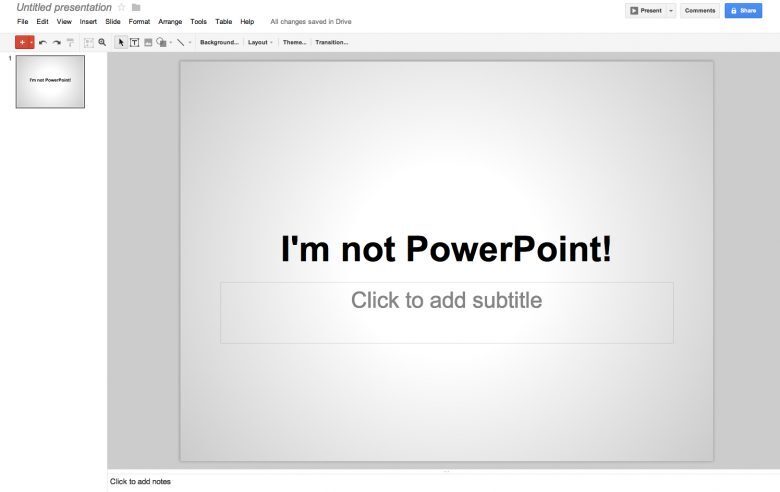The height and width of the screenshot is (492, 780).
Task: Open the Comments button
Action: (x=700, y=10)
